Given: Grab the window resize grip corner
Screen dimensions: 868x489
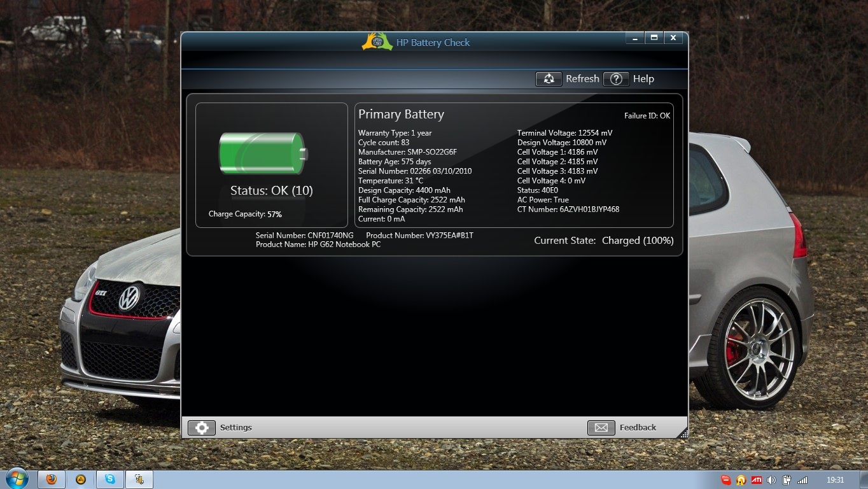Looking at the screenshot, I should tap(683, 434).
